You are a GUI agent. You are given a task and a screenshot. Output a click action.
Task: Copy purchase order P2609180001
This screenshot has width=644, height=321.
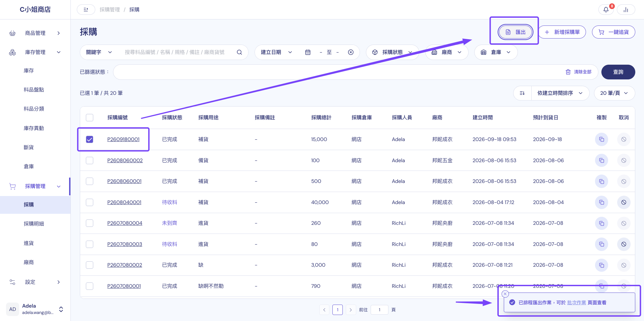click(601, 139)
